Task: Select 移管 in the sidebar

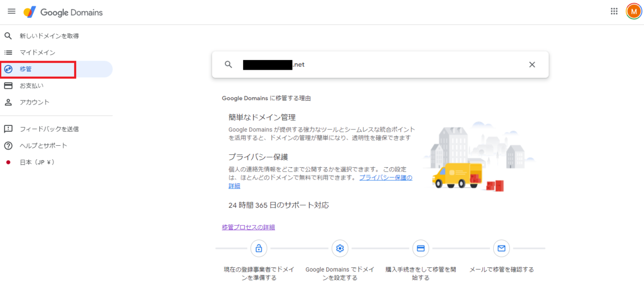Action: (x=56, y=69)
